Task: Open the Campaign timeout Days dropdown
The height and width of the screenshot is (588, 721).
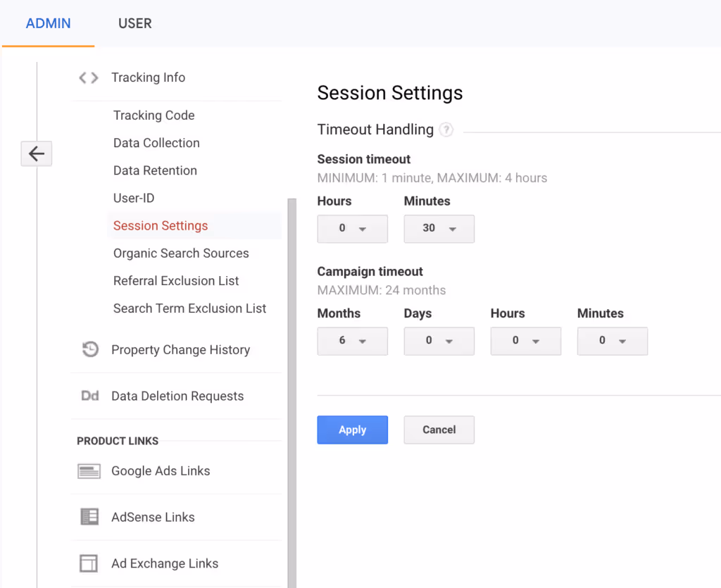Action: pos(439,341)
